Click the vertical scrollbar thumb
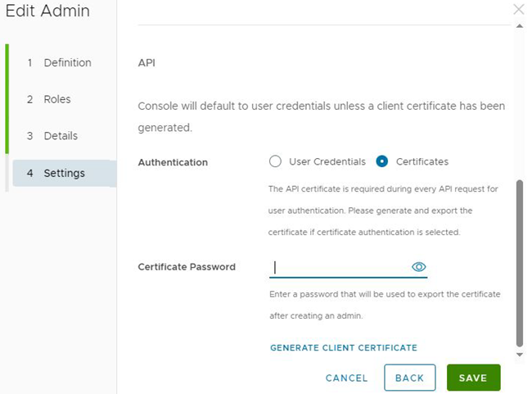The image size is (532, 394). [520, 263]
